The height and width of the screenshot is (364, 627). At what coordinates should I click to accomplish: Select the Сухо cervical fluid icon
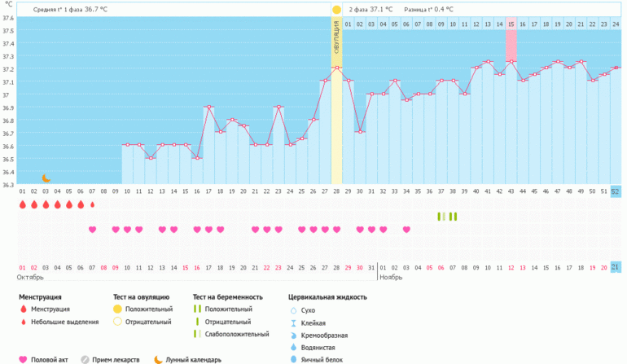pos(293,309)
